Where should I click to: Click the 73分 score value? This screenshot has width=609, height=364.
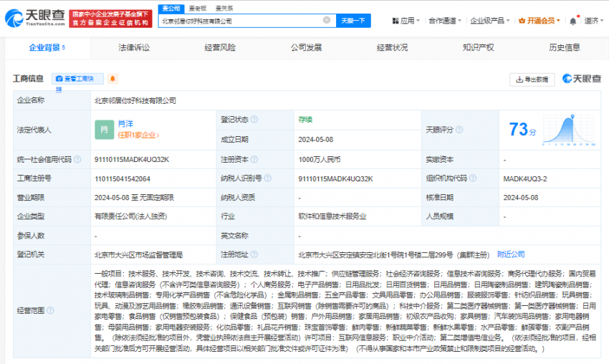522,130
